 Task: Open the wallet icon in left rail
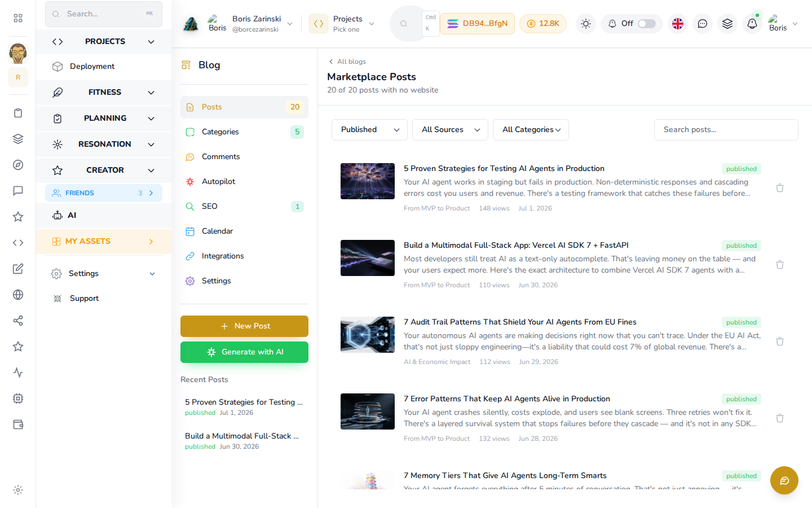(x=18, y=424)
